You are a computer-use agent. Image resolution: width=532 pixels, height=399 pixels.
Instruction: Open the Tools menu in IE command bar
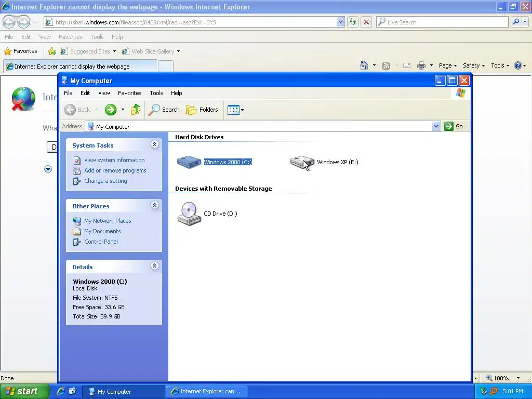500,65
